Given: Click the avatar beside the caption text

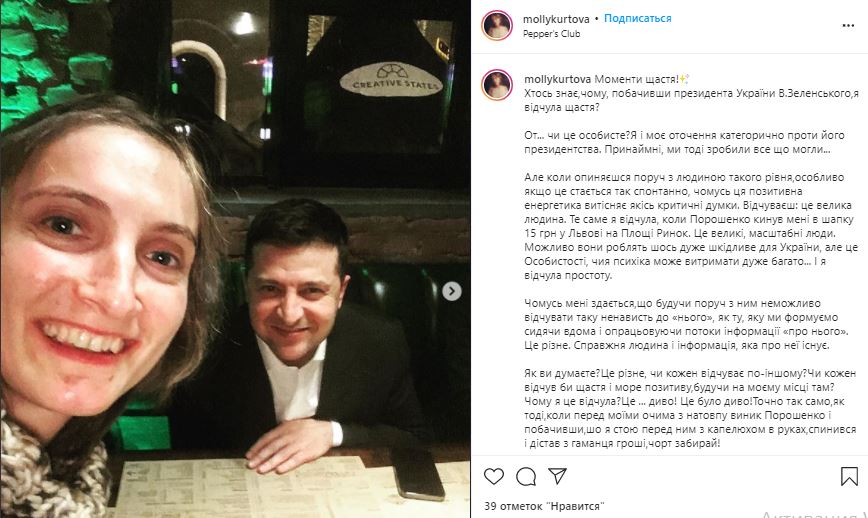Looking at the screenshot, I should [x=497, y=85].
